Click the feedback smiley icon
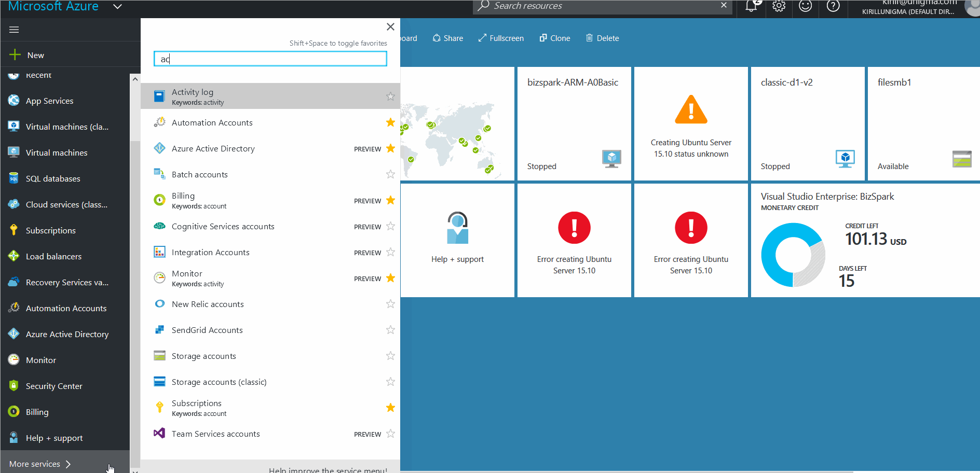980x473 pixels. click(806, 6)
